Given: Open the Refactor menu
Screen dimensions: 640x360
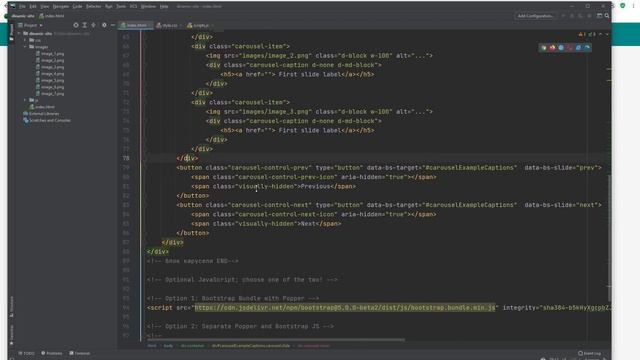Looking at the screenshot, I should 93,7.
